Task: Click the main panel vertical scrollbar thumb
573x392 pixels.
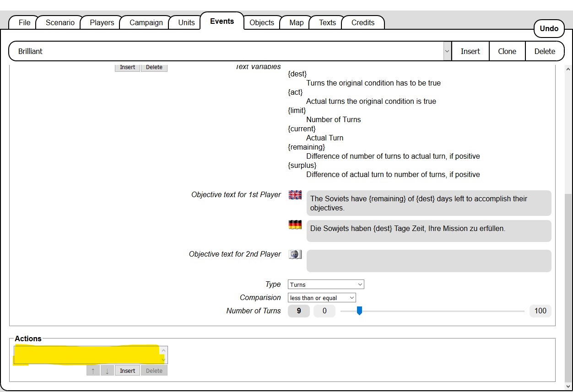Action: click(x=568, y=288)
